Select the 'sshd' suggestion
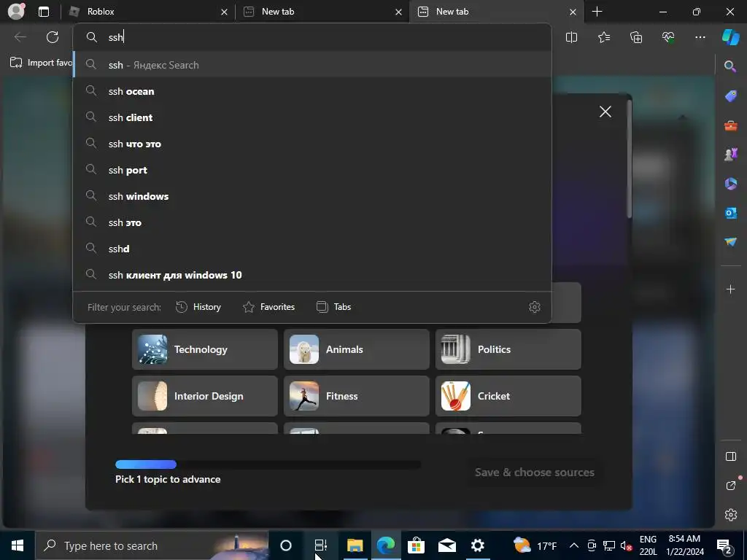 (x=312, y=249)
